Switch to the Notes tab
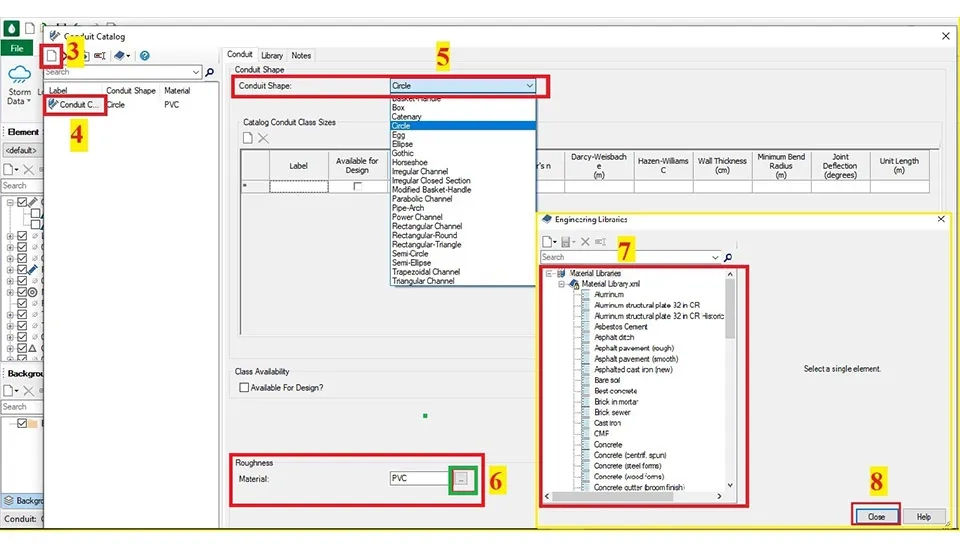 pyautogui.click(x=301, y=56)
